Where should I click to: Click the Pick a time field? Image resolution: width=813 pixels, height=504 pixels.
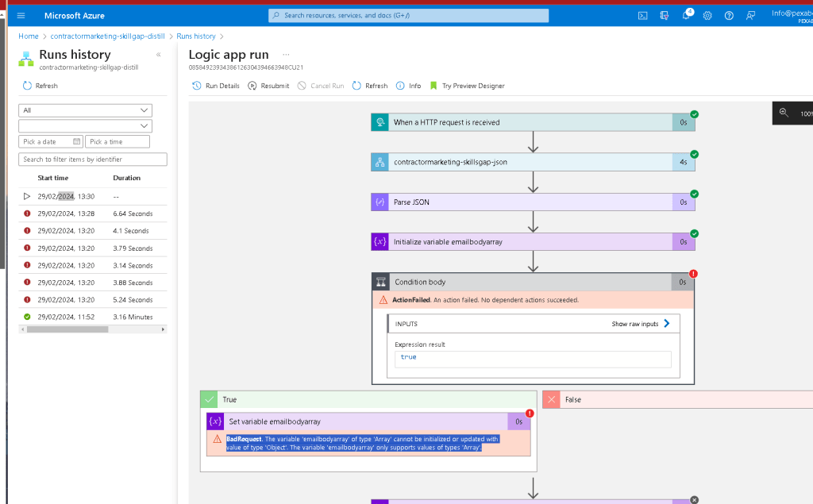pyautogui.click(x=118, y=141)
